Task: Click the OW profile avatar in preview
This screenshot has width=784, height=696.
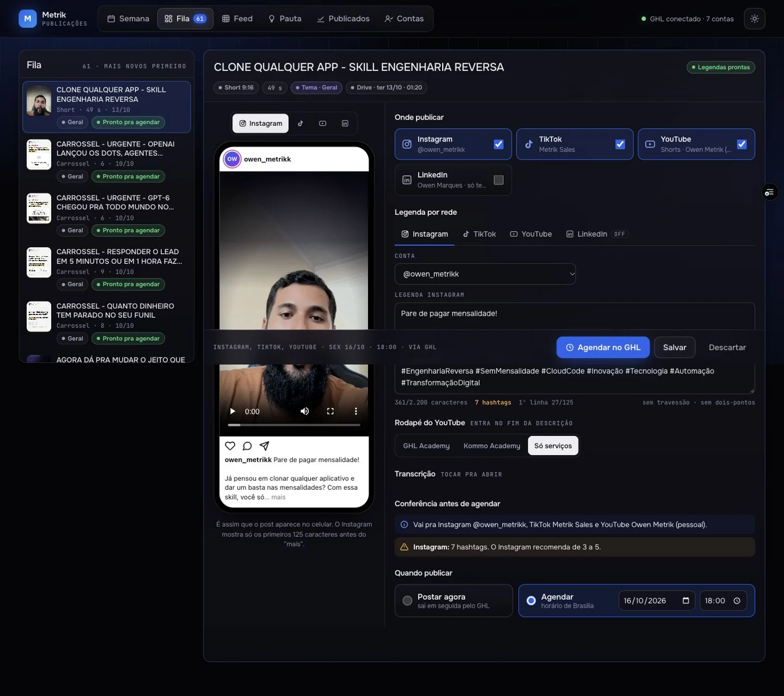Action: pyautogui.click(x=232, y=159)
